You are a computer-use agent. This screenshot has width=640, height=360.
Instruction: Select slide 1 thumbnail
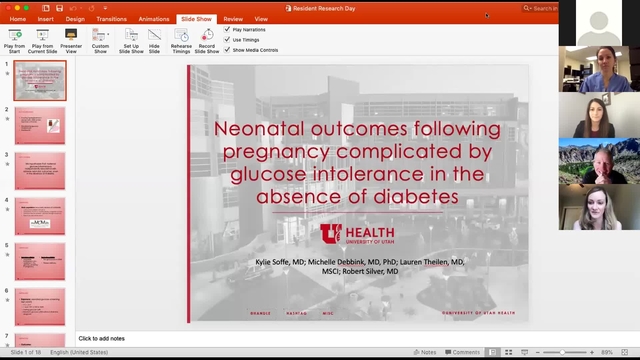click(40, 80)
